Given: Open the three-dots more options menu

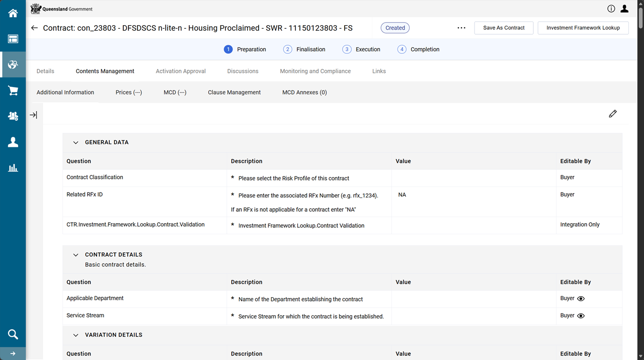Looking at the screenshot, I should pos(461,28).
